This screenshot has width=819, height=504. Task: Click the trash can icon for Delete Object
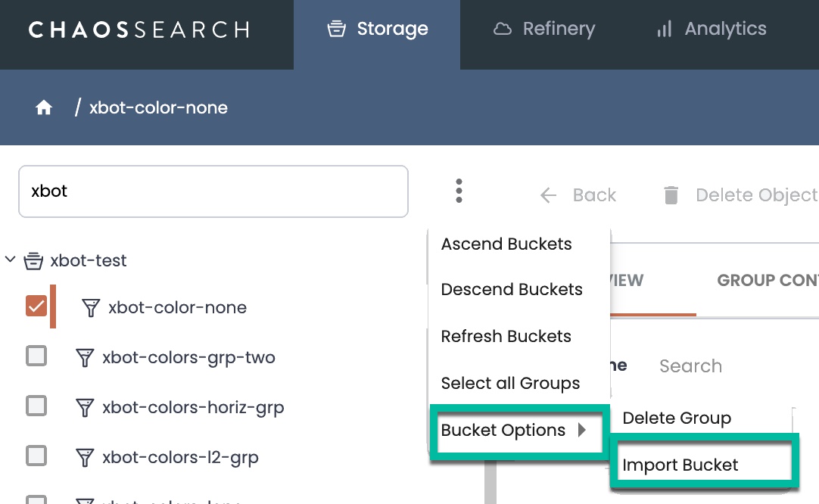point(671,194)
